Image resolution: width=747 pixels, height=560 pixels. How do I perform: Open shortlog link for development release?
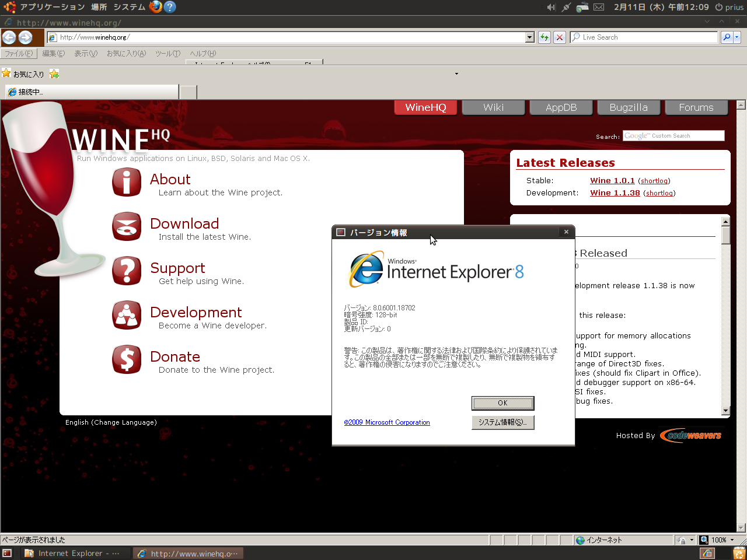pyautogui.click(x=659, y=193)
